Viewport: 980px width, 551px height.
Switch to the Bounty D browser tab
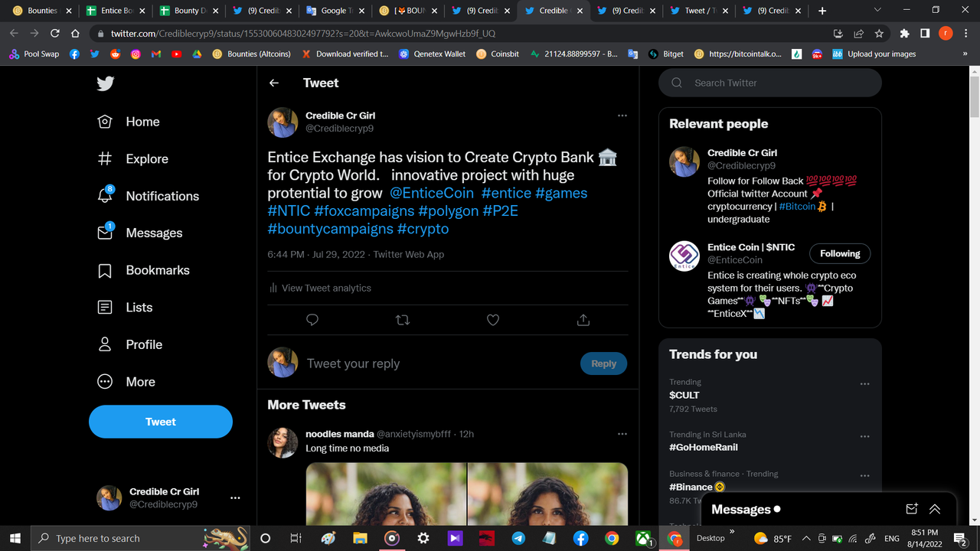188,11
